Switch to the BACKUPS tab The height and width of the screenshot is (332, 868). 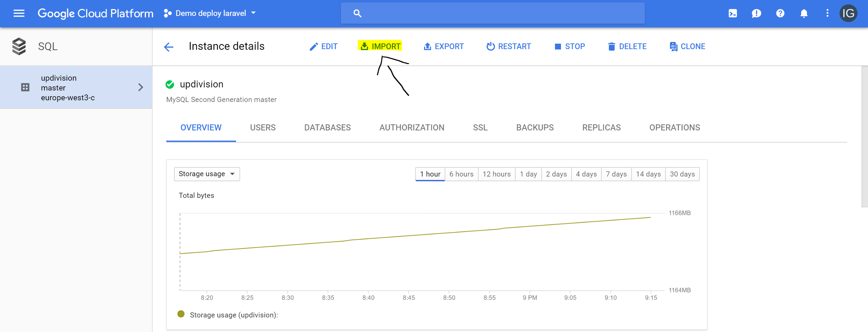click(x=535, y=127)
